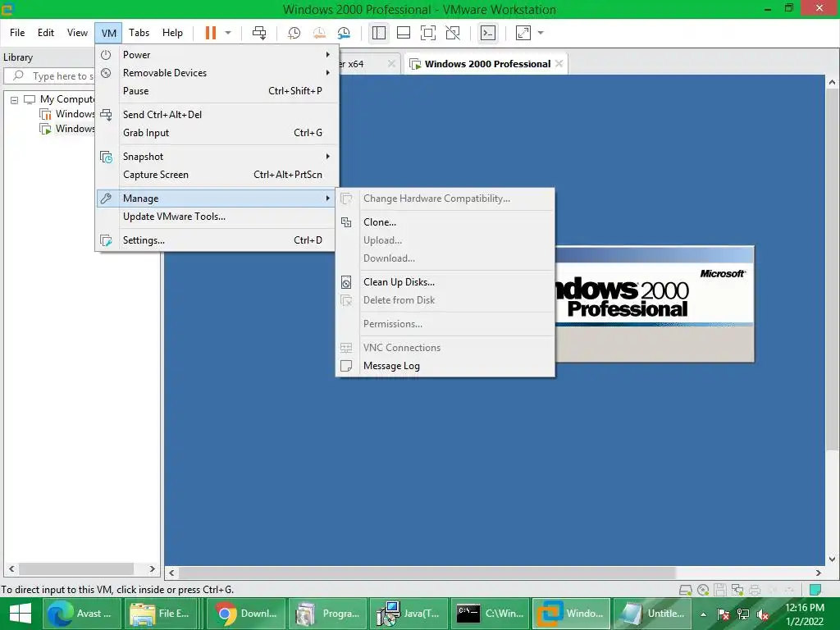Click the Windows Start button

[21, 614]
